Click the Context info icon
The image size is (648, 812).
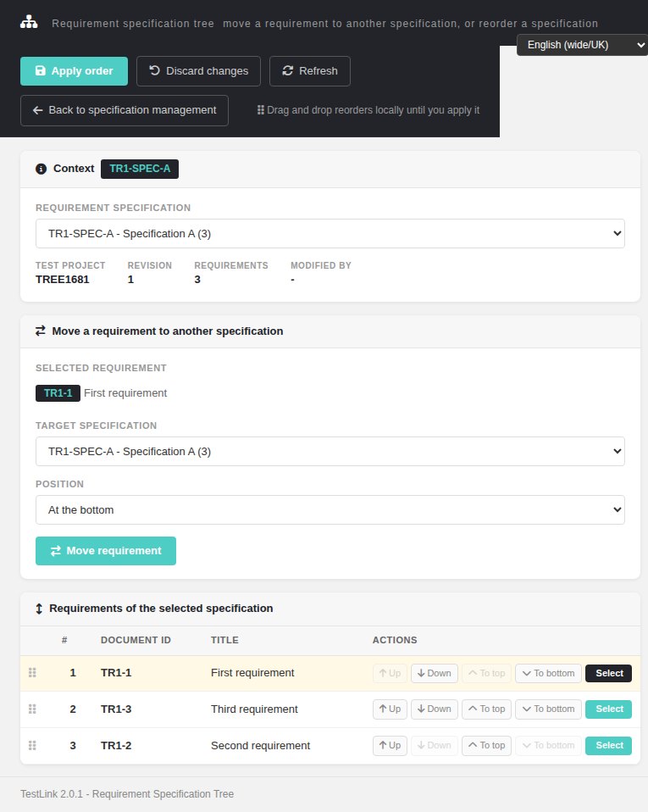[x=41, y=169]
